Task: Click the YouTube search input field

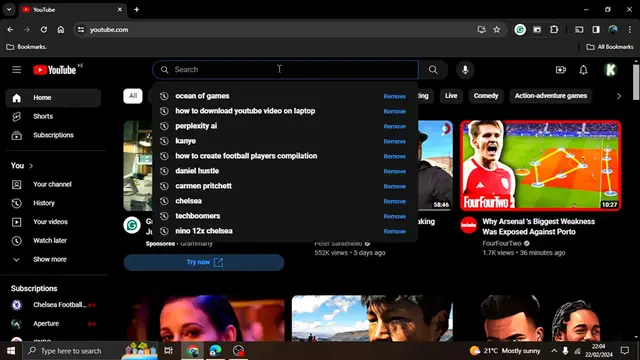Action: point(286,70)
